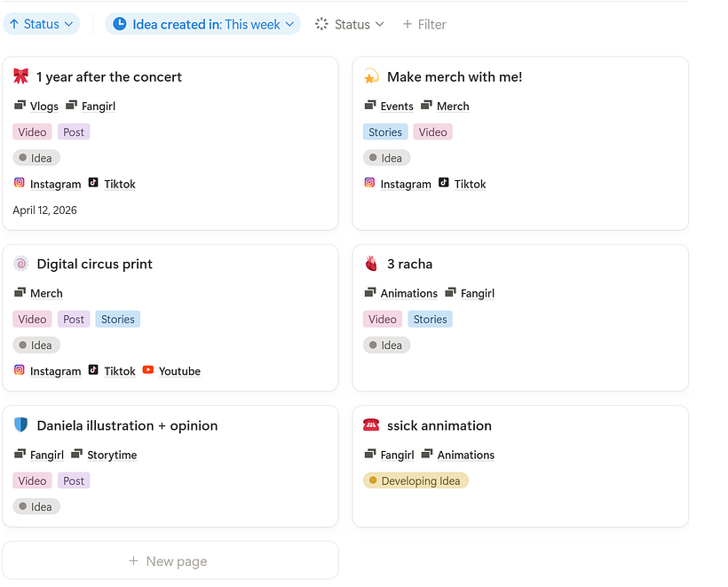Click the "Idea" pill on "Digital circus print"
The image size is (728, 587).
pos(36,345)
